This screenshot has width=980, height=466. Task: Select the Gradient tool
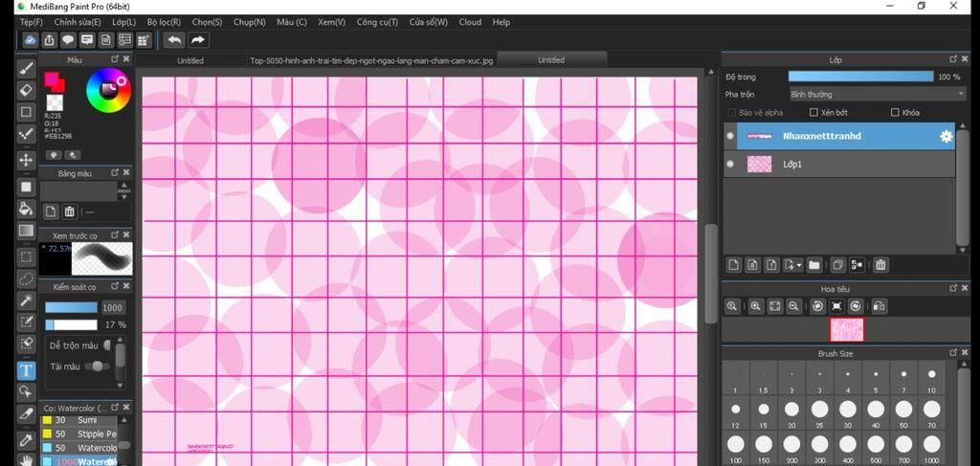pos(26,231)
